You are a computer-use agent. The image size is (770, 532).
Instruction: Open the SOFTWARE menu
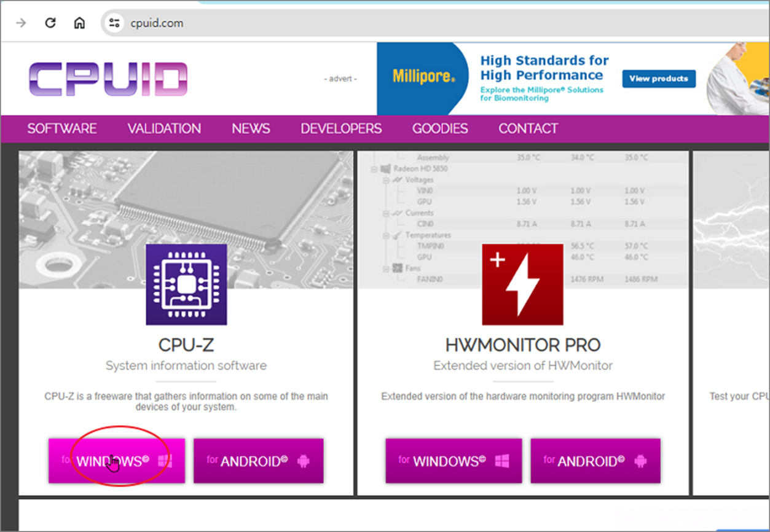(x=62, y=128)
